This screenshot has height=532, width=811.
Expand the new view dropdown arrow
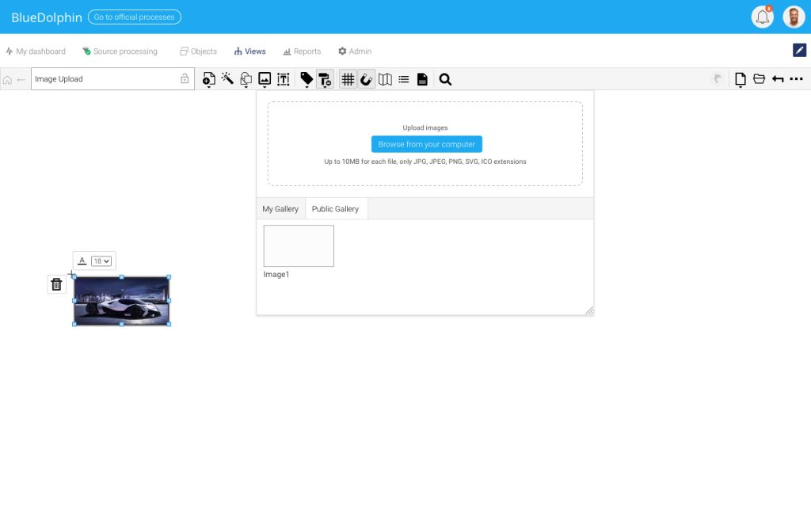click(741, 87)
